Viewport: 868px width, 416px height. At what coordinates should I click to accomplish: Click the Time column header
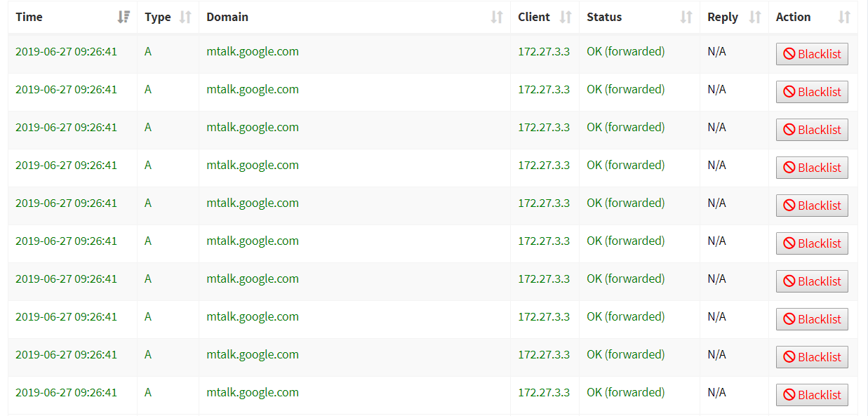29,17
